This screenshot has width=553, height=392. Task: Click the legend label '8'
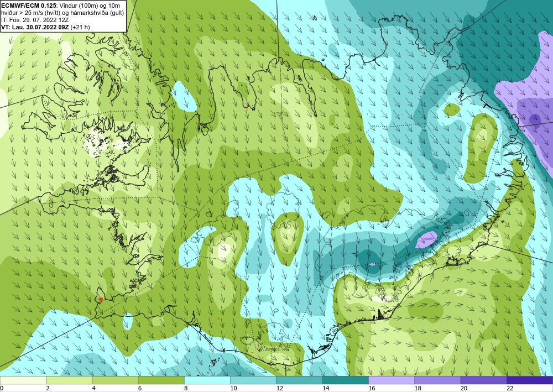click(x=186, y=388)
